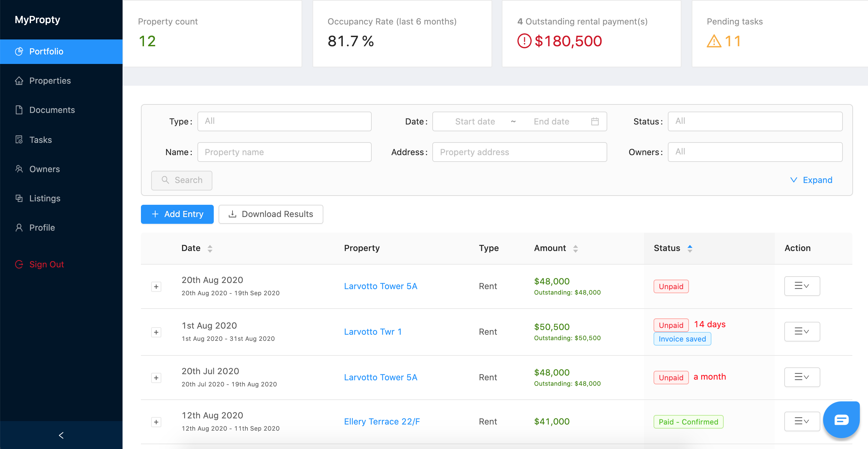Click the pending tasks warning triangle icon
Viewport: 868px width, 449px height.
pos(714,41)
